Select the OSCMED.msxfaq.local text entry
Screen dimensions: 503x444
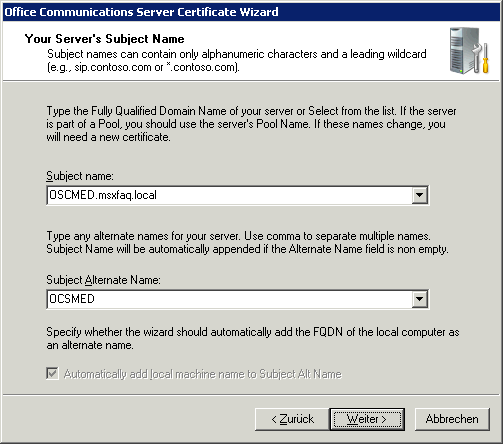click(x=103, y=195)
